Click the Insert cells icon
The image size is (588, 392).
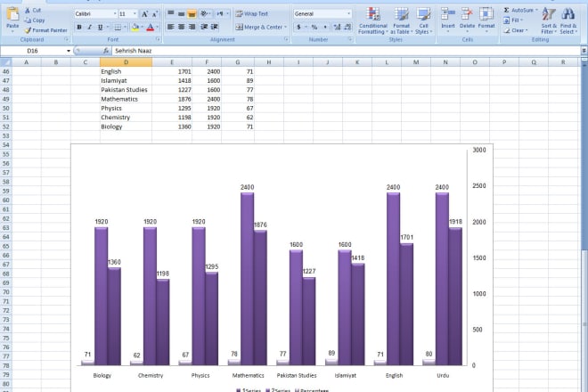[x=449, y=14]
